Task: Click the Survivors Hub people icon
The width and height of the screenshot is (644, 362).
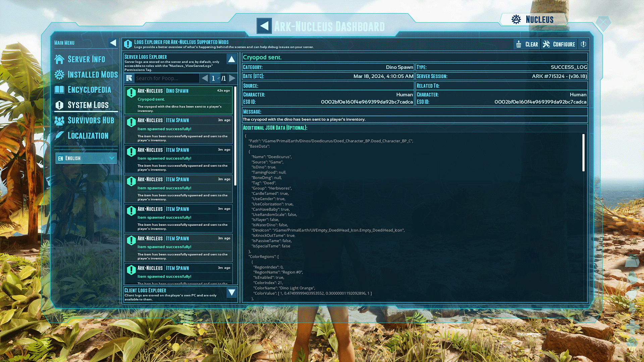Action: tap(59, 120)
